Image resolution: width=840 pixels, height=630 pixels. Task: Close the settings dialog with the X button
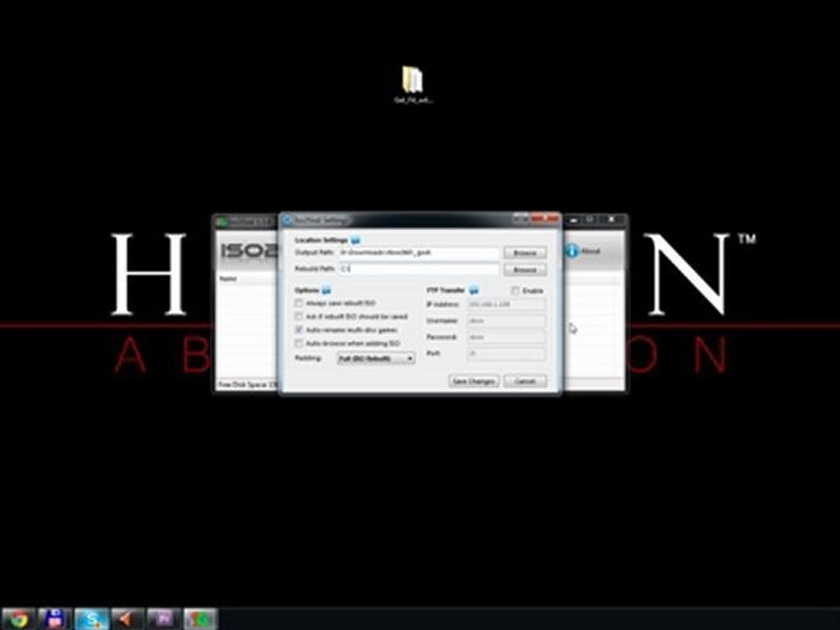coord(545,219)
